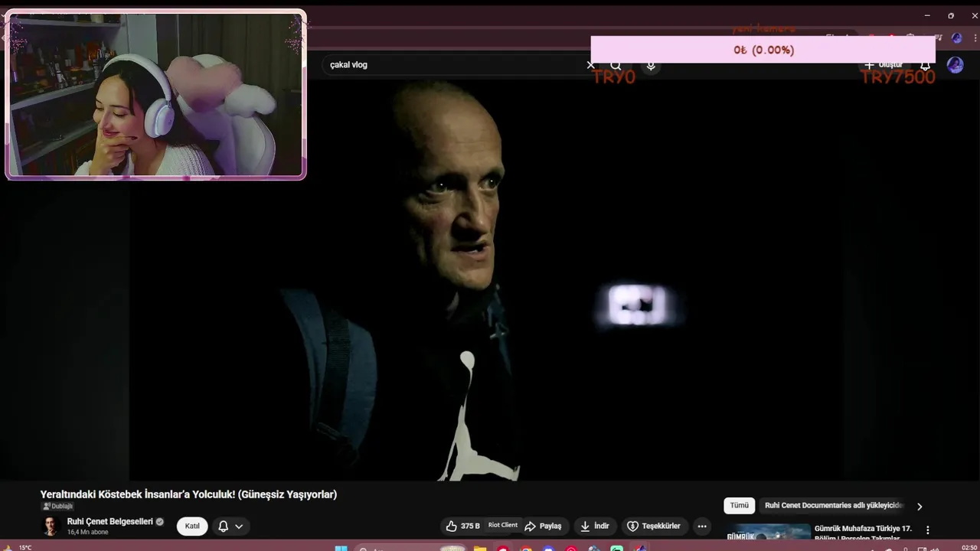This screenshot has height=551, width=980.
Task: Open options menu for the Gümrük Muhafaza video
Action: coord(928,530)
